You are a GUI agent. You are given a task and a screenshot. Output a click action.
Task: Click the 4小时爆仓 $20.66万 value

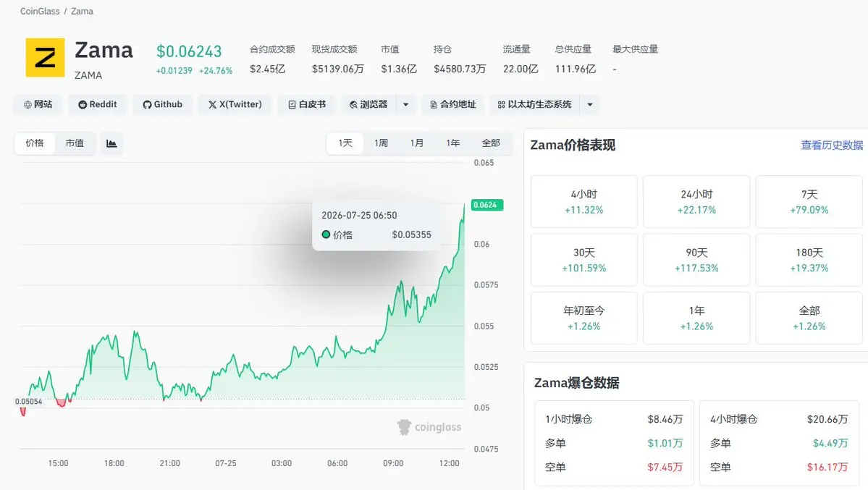pyautogui.click(x=827, y=419)
